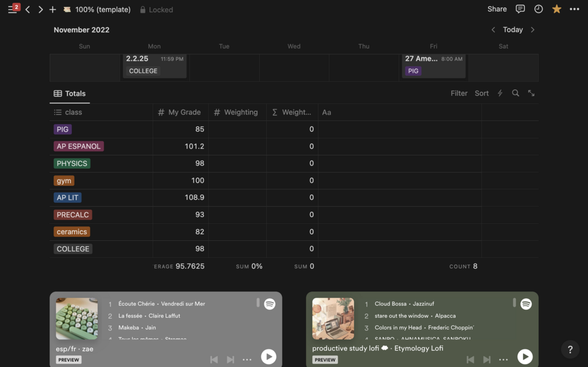
Task: Click the Locked page indicator
Action: [x=156, y=9]
